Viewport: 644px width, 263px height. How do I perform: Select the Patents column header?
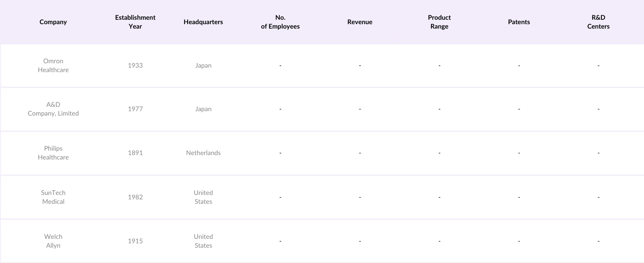coord(519,22)
